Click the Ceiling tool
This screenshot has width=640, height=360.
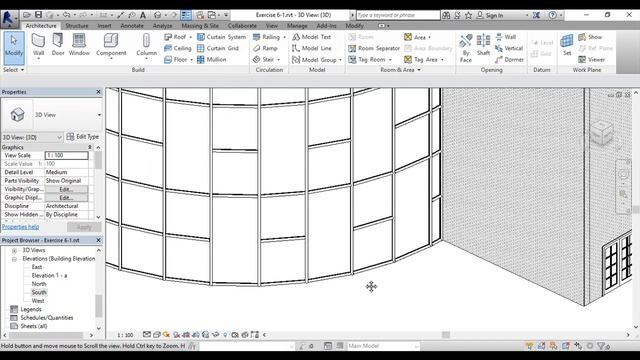click(x=178, y=48)
